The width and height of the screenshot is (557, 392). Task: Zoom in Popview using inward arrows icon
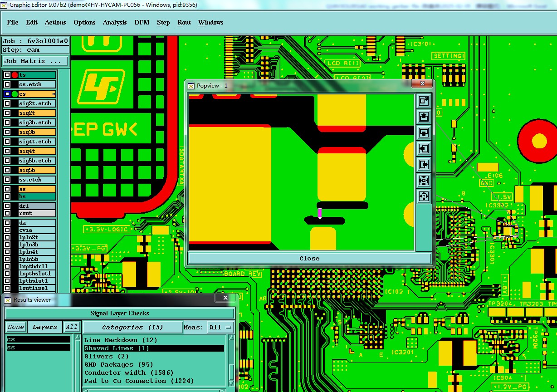pos(424,180)
